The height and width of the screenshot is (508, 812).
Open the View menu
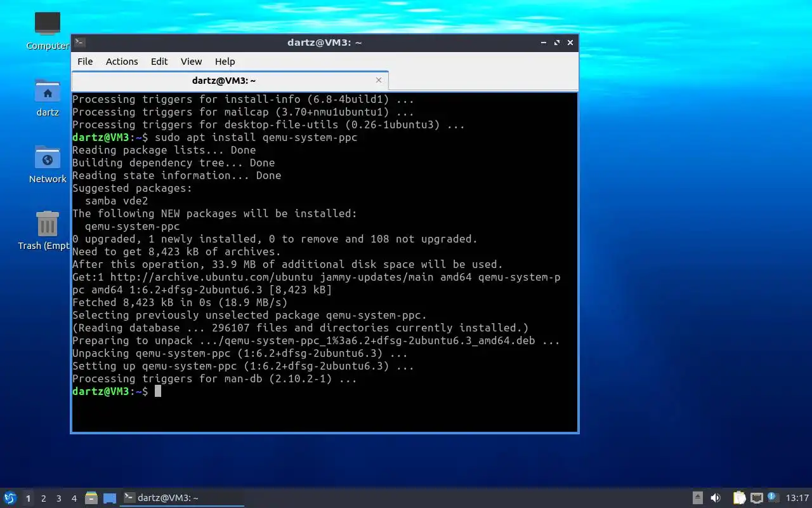click(x=191, y=62)
